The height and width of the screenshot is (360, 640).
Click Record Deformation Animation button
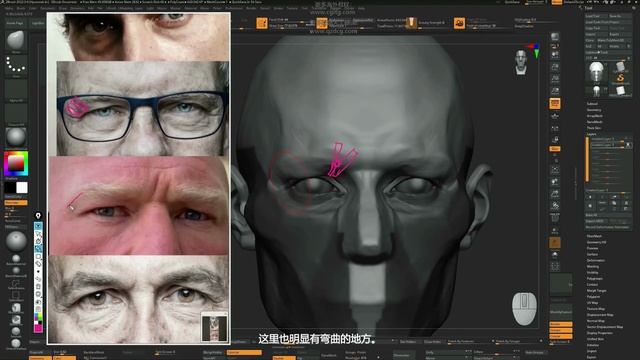click(x=607, y=227)
